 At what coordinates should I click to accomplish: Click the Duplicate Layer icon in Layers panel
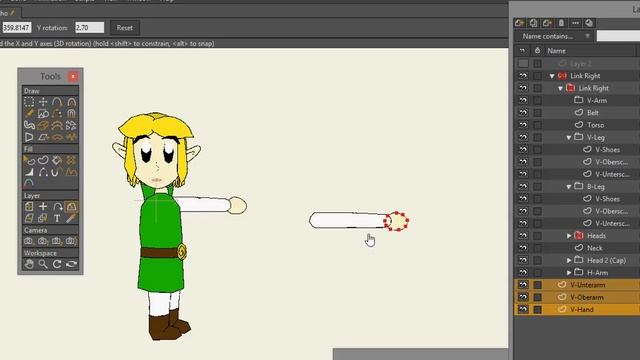[x=533, y=23]
